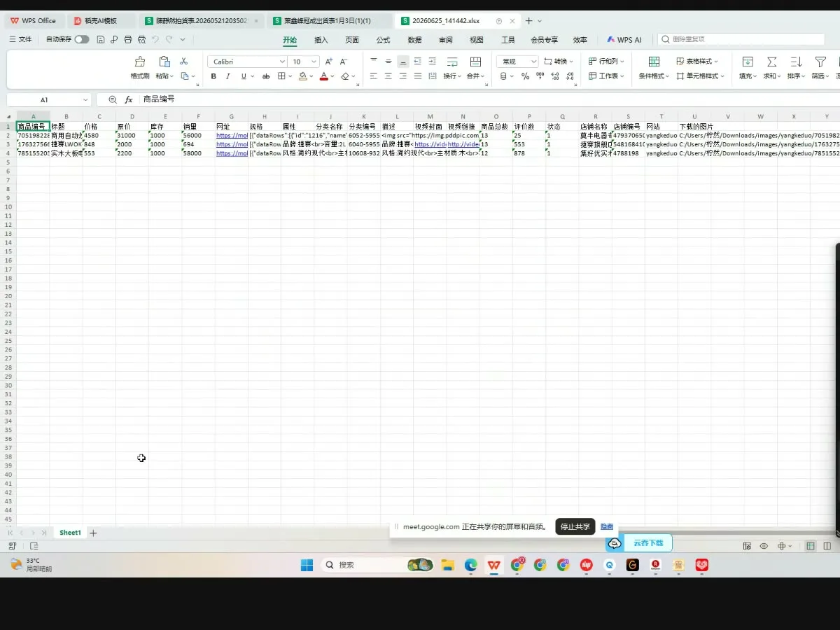The image size is (840, 630).
Task: Click the Conditional Formatting grid icon
Action: coord(654,62)
